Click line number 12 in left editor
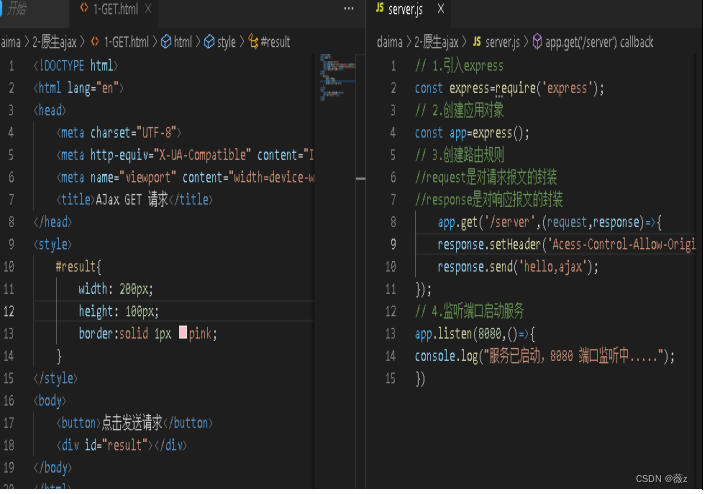 [9, 311]
